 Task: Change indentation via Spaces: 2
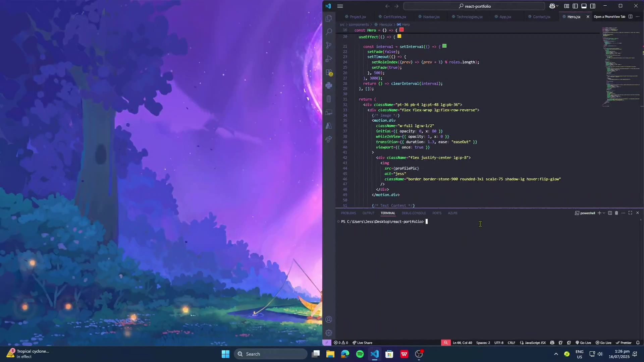point(483,343)
